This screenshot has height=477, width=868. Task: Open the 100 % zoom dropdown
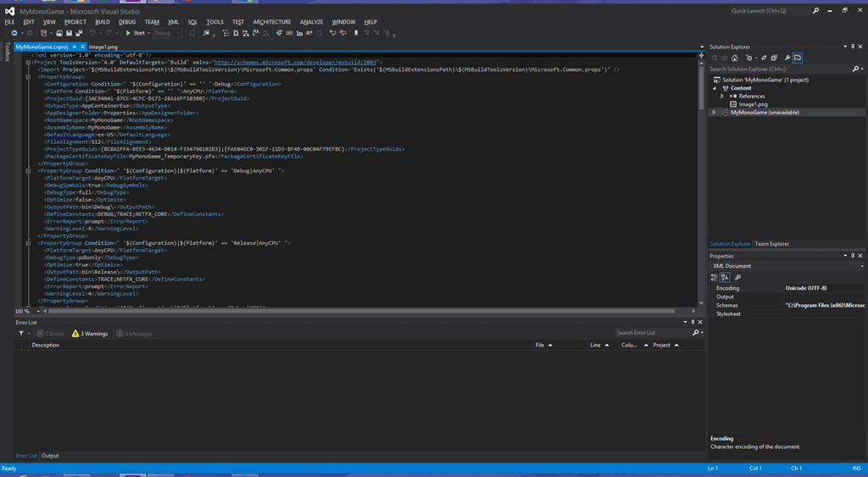tap(38, 312)
